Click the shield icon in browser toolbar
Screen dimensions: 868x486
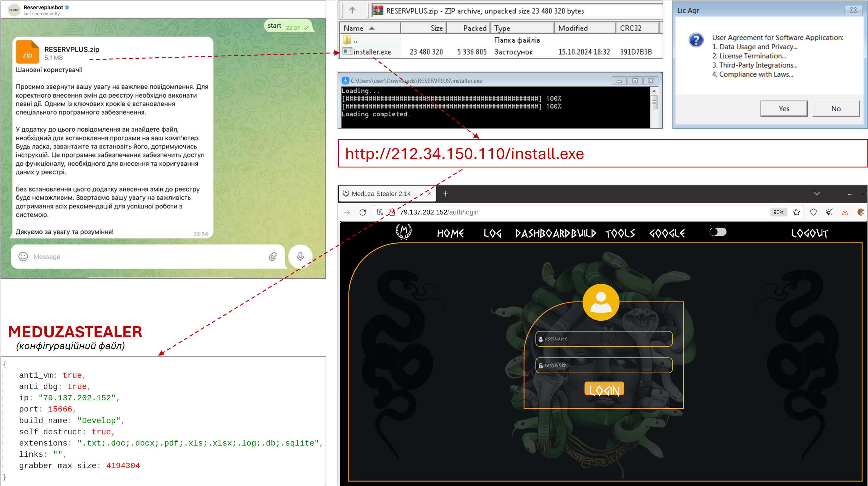(x=813, y=212)
